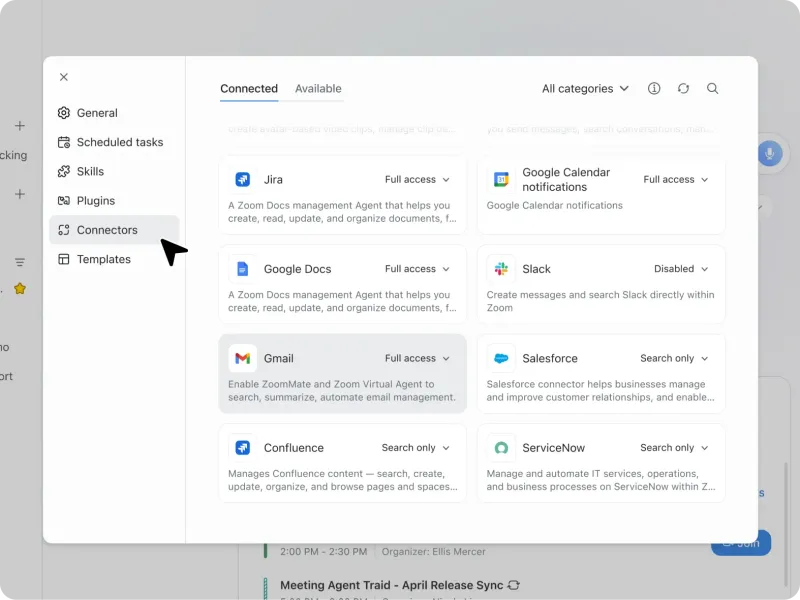The image size is (800, 600).
Task: Switch to the Available tab
Action: click(x=318, y=89)
